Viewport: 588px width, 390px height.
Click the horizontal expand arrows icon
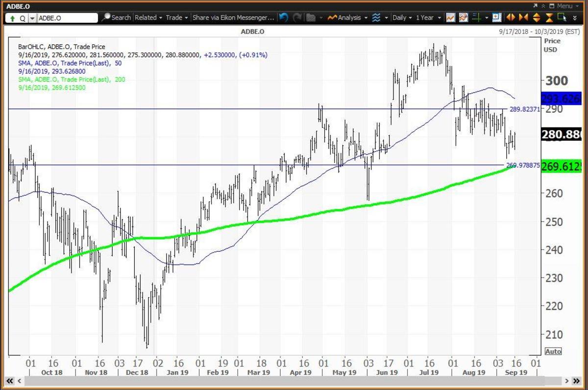coord(511,18)
